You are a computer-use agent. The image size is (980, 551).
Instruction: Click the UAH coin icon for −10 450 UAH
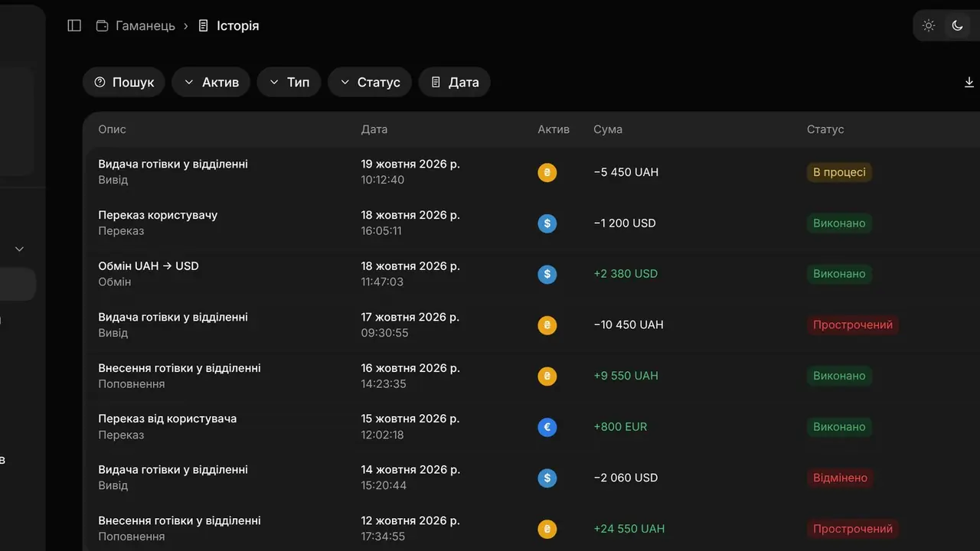[x=547, y=325]
